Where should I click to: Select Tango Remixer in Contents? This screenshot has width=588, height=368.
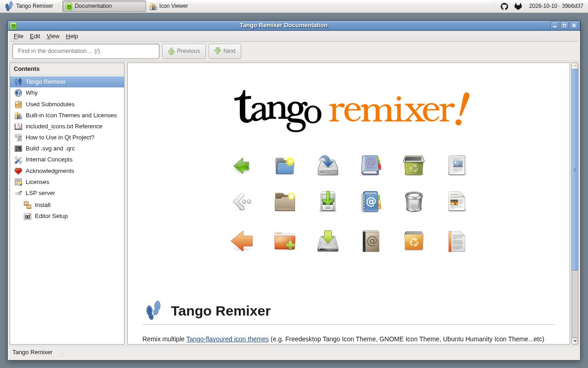(67, 82)
